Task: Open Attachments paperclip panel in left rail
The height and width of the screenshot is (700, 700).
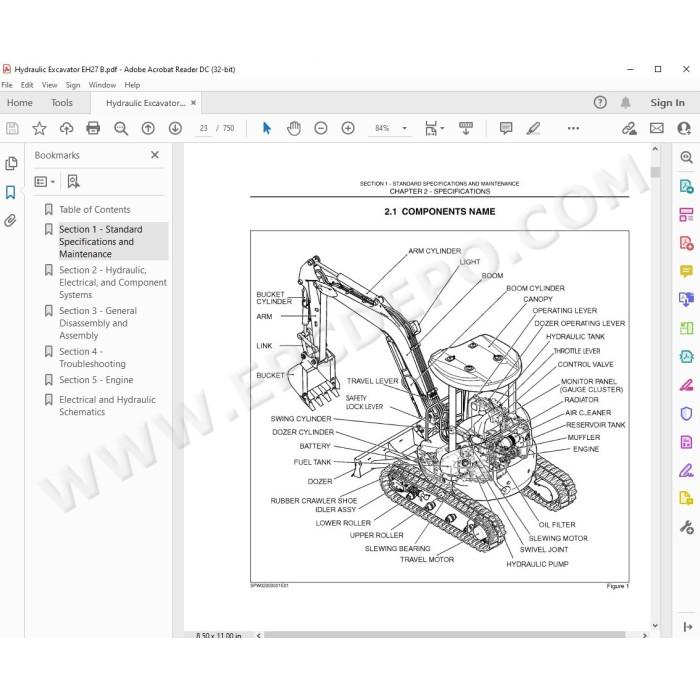Action: (x=11, y=221)
